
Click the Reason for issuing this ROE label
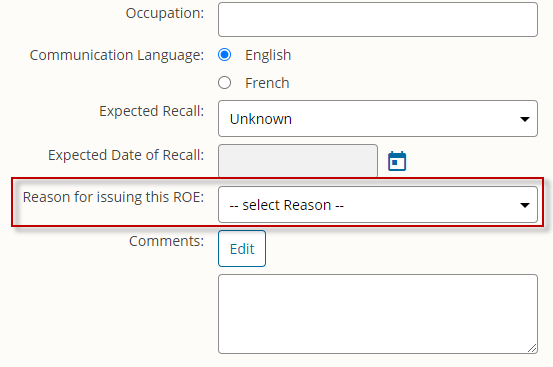(x=113, y=197)
